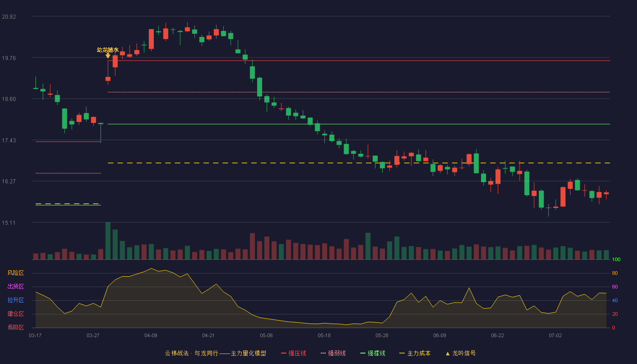
Task: Click the tallest volume bar below 幼龙嬉水
Action: pyautogui.click(x=108, y=241)
